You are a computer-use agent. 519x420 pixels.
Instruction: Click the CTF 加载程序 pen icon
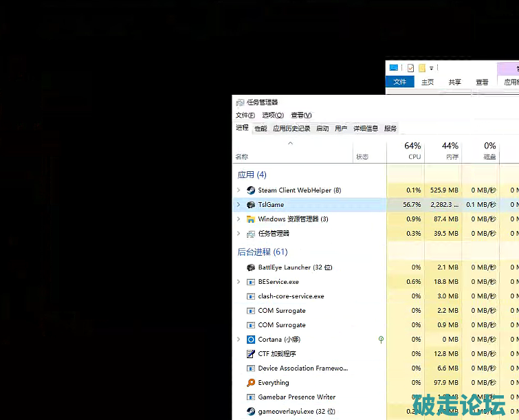[x=251, y=354]
